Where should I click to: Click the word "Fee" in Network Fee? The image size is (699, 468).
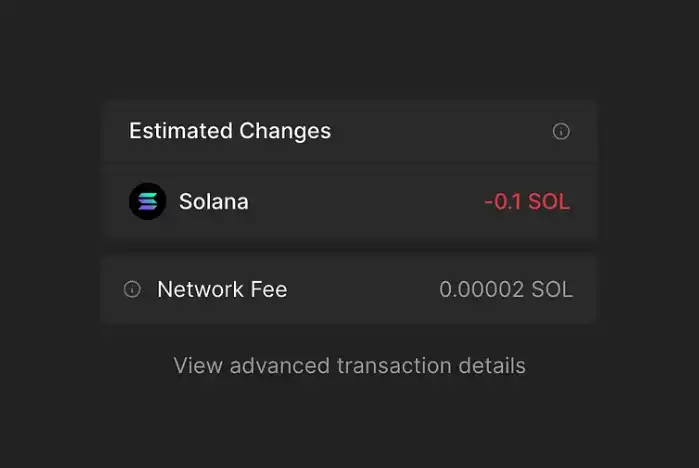coord(268,290)
